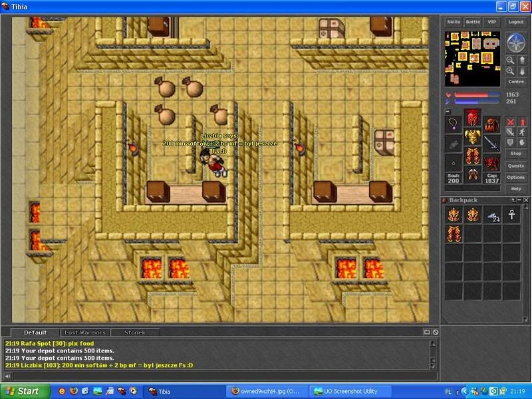
Task: Click the white ankh in the Backpack
Action: click(511, 215)
